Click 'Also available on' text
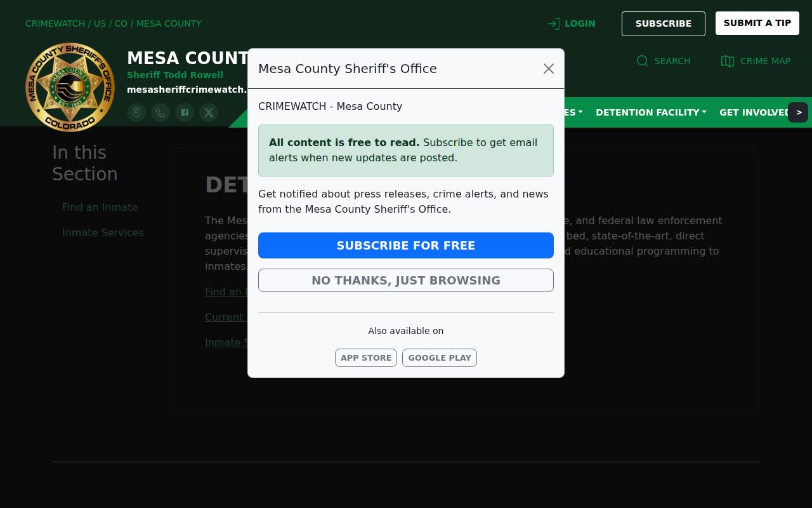Viewport: 812px width, 508px height. [x=406, y=331]
